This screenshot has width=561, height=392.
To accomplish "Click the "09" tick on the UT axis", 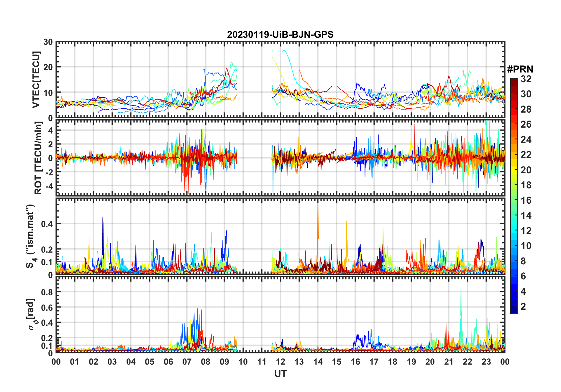I will pyautogui.click(x=224, y=362).
